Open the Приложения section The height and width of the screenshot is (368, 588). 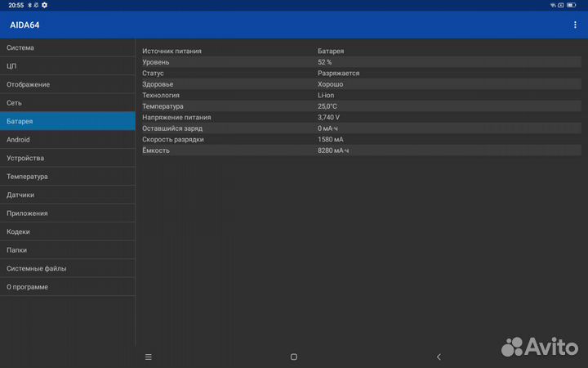pyautogui.click(x=68, y=213)
